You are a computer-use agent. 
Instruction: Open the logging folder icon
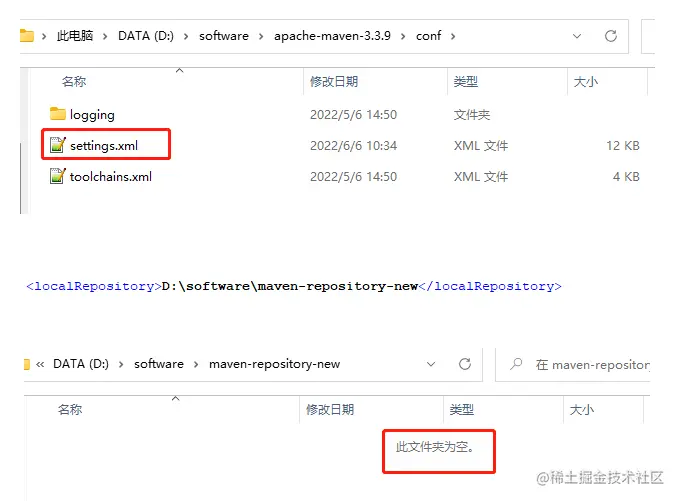point(58,114)
